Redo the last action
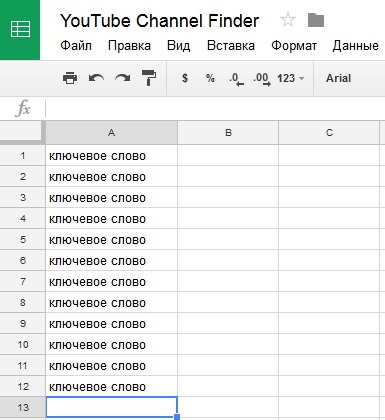This screenshot has width=385, height=420. pyautogui.click(x=123, y=78)
